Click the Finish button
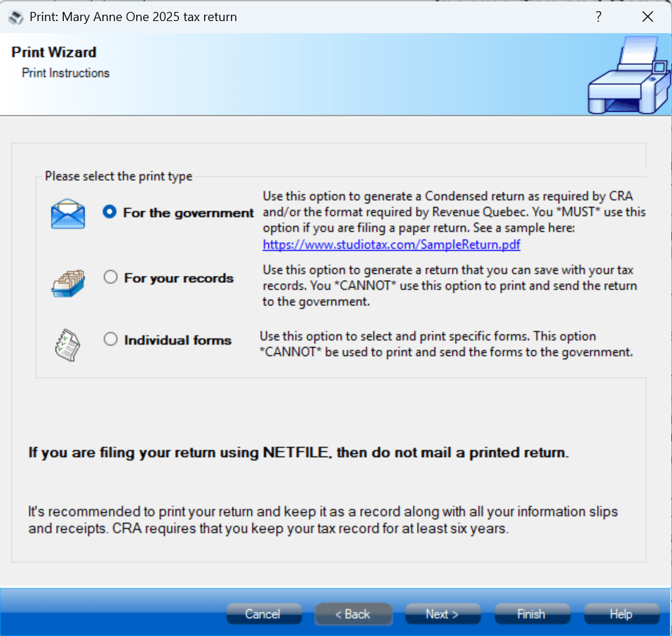Viewport: 672px width, 636px height. (x=531, y=614)
